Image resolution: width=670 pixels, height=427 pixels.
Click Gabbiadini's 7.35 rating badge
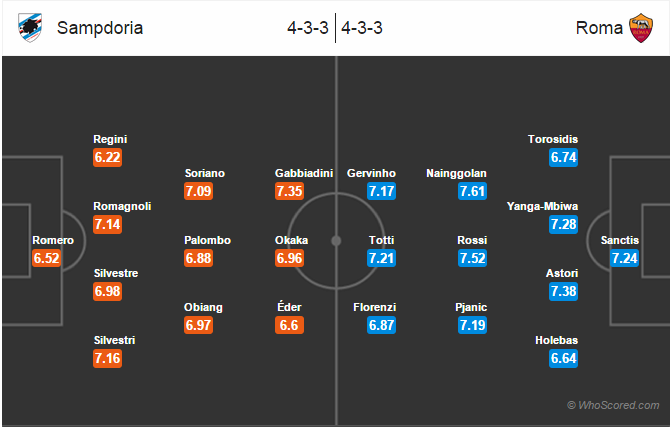pos(289,191)
